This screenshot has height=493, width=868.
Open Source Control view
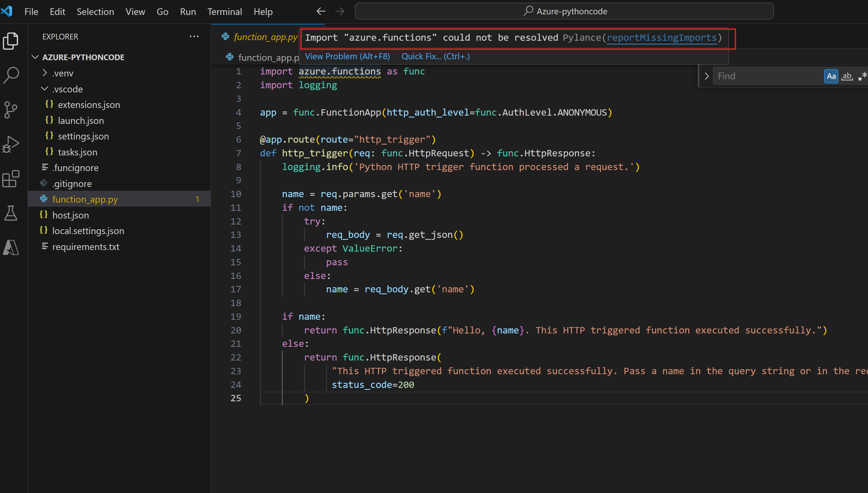pos(11,110)
